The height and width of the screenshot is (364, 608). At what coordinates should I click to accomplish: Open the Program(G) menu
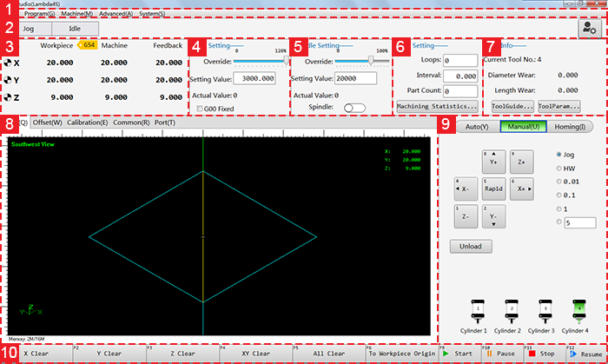(x=40, y=14)
